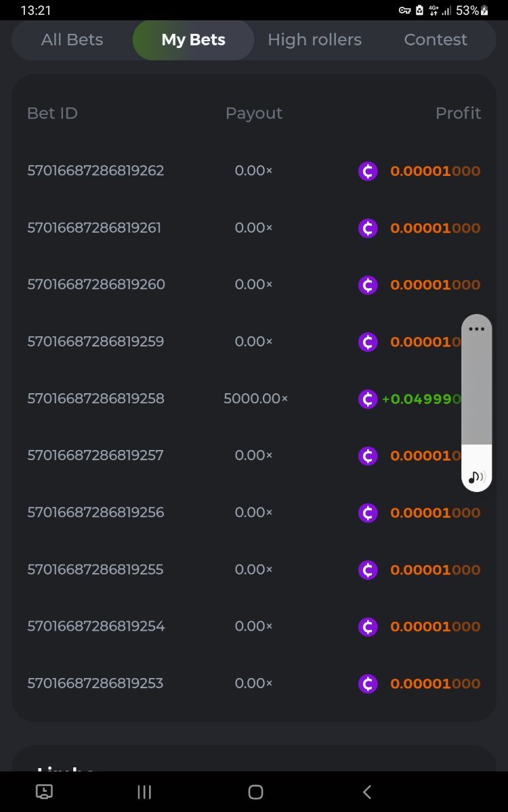Viewport: 508px width, 812px height.
Task: Tap the coin icon for bet ending 9262
Action: [368, 171]
